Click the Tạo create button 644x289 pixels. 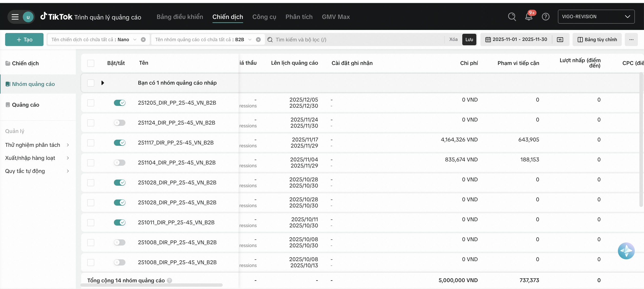[x=24, y=40]
